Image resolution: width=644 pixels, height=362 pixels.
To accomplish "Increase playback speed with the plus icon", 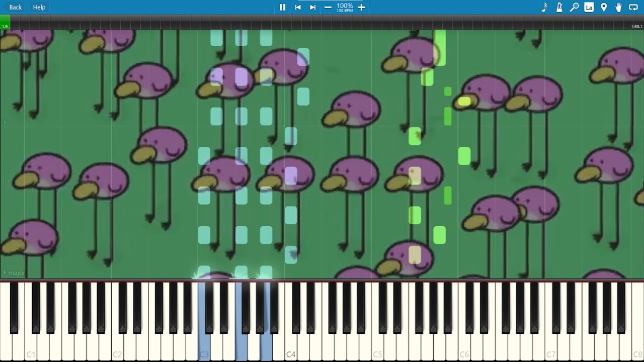I will [x=361, y=7].
